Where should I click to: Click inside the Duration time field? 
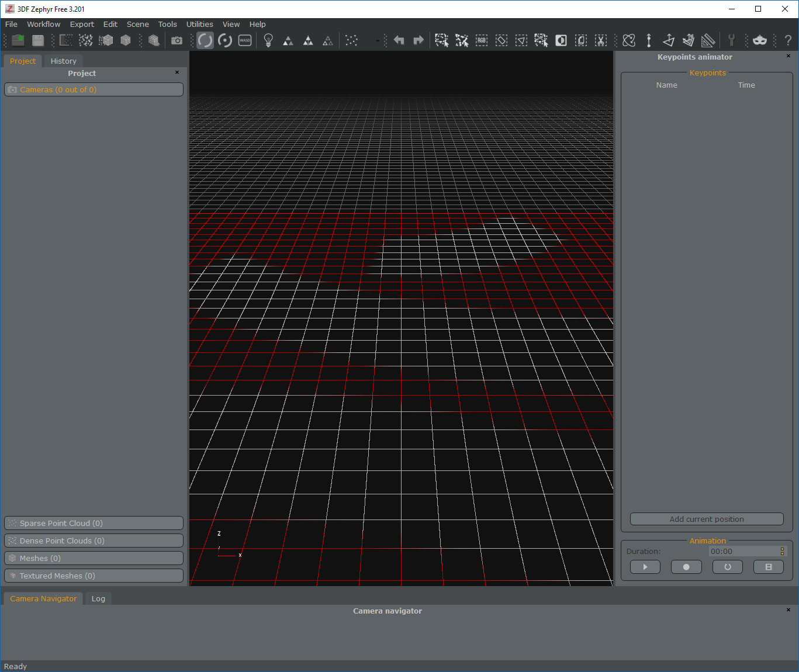tap(742, 551)
